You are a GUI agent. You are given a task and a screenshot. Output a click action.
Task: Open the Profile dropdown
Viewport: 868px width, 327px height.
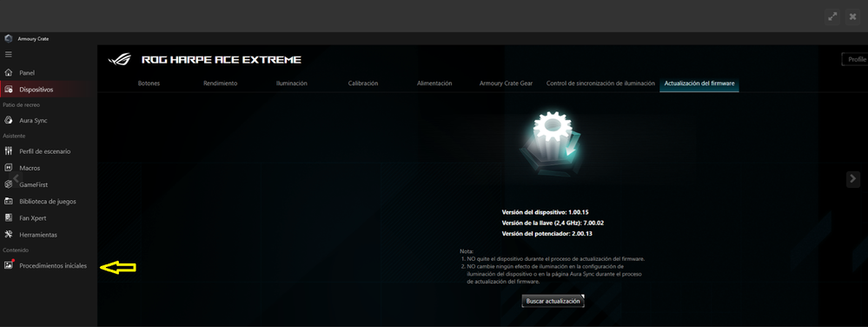(x=855, y=59)
